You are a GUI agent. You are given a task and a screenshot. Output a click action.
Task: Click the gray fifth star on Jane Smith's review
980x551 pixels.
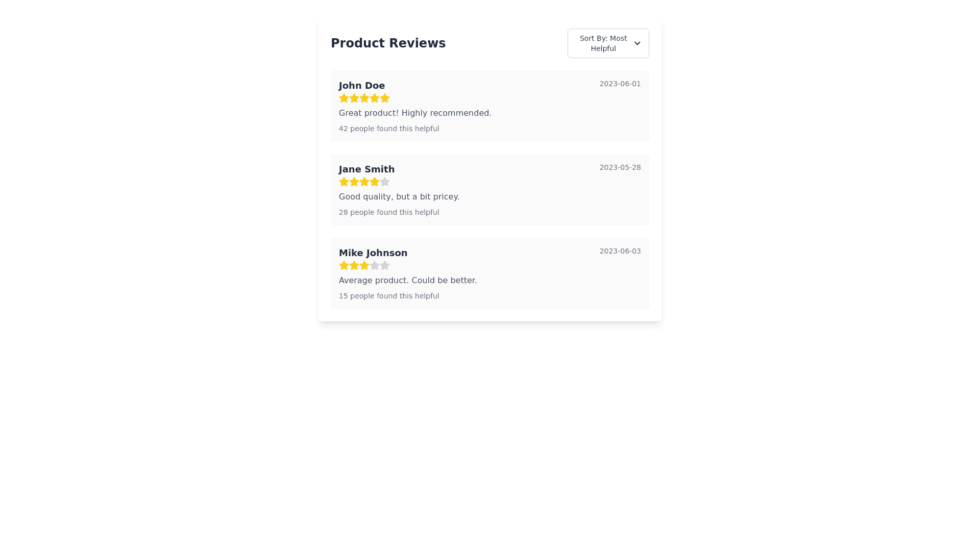click(x=385, y=182)
